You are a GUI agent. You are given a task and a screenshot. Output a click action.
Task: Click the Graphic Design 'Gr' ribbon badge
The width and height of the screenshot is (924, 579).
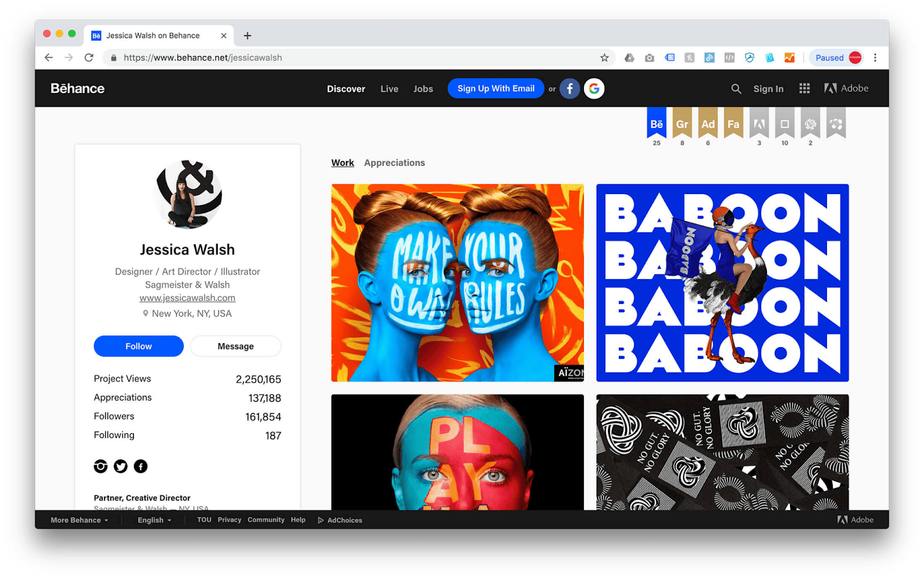682,123
